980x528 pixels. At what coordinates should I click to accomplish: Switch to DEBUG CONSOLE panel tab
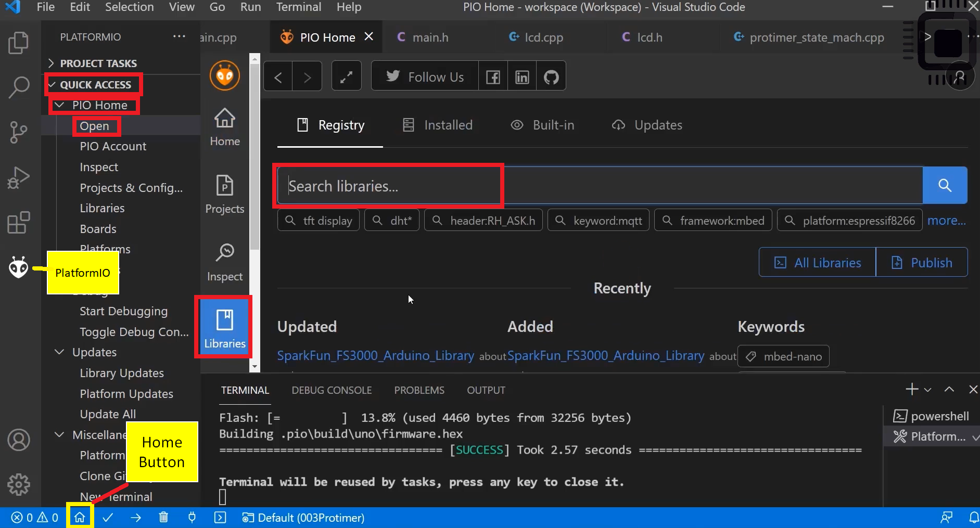pos(332,390)
